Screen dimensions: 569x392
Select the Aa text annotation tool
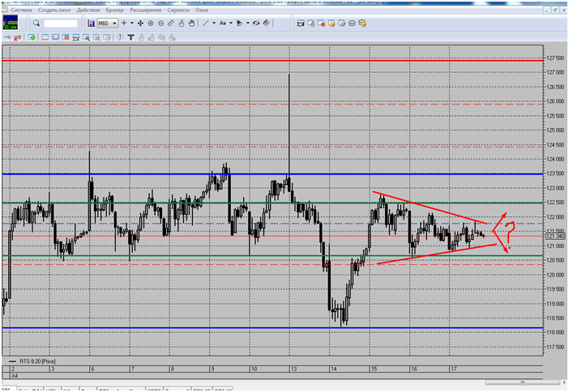[222, 23]
